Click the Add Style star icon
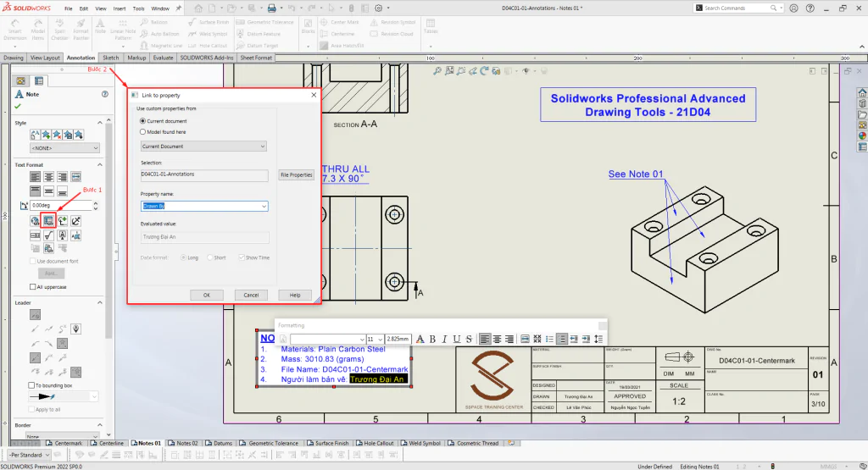This screenshot has height=470, width=868. pyautogui.click(x=46, y=135)
